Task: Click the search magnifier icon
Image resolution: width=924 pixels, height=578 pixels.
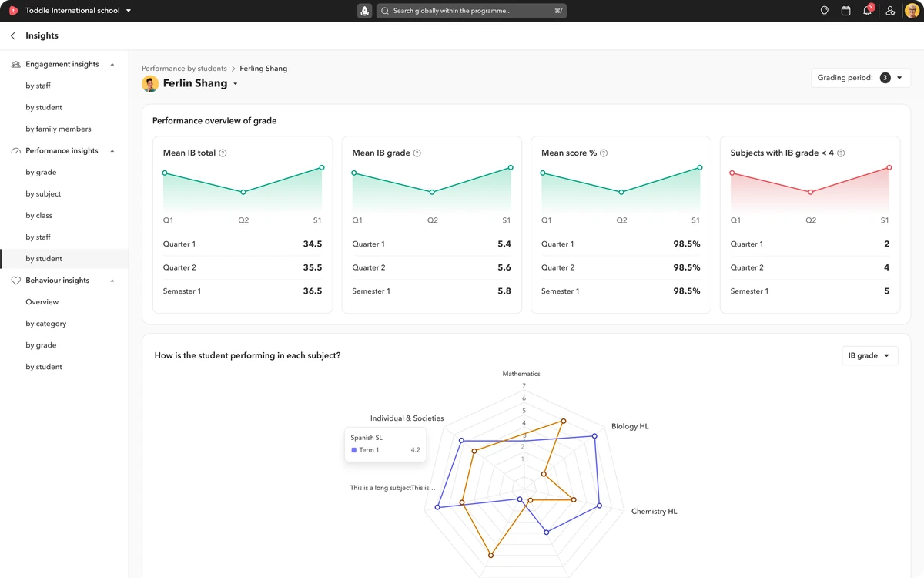Action: point(385,11)
